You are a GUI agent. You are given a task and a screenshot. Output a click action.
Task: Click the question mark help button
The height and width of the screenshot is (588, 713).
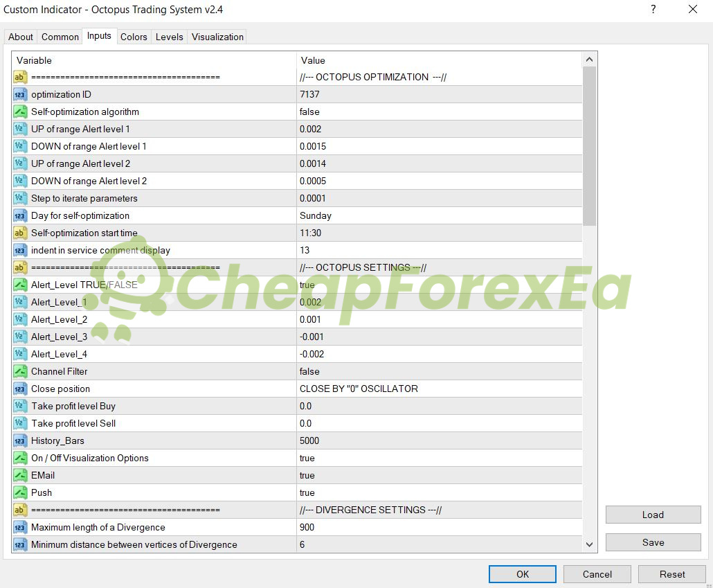click(653, 9)
